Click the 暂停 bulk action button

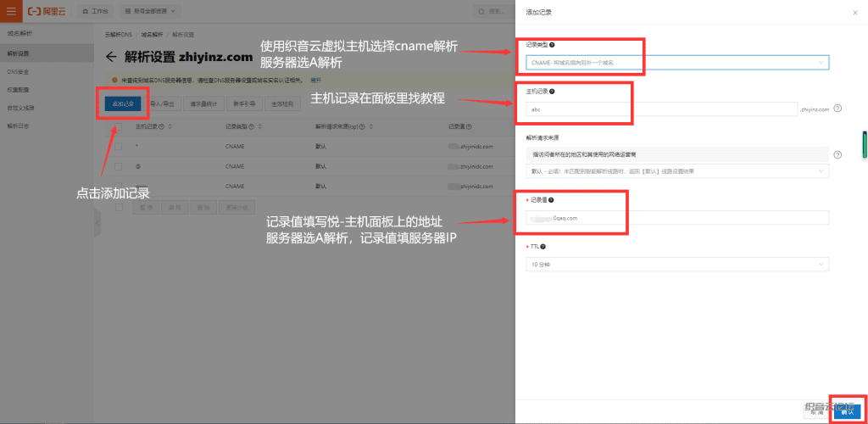point(146,207)
